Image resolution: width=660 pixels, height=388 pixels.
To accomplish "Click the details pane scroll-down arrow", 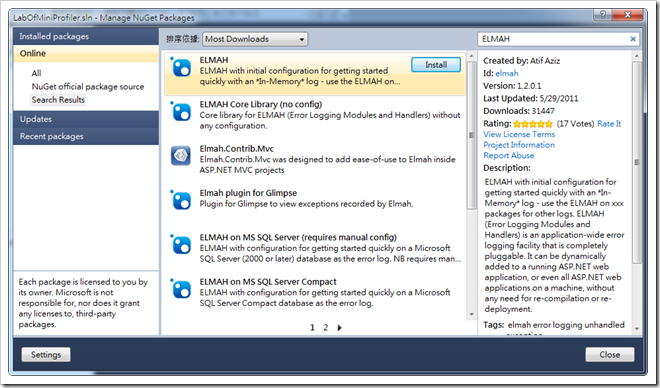I will point(636,329).
